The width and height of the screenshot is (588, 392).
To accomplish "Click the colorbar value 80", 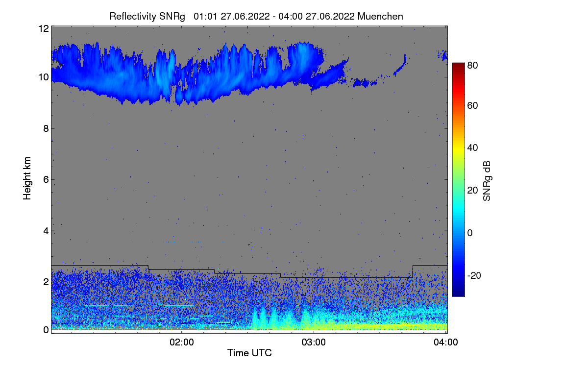I will 472,65.
